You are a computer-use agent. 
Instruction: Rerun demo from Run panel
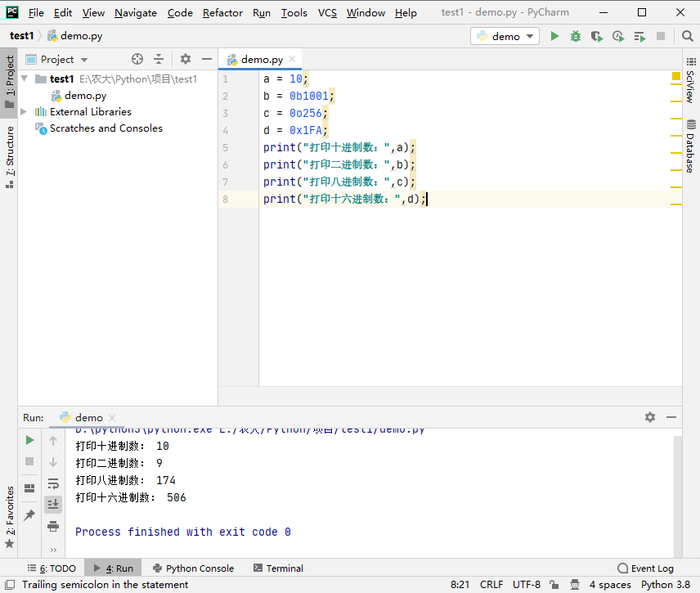[x=29, y=440]
